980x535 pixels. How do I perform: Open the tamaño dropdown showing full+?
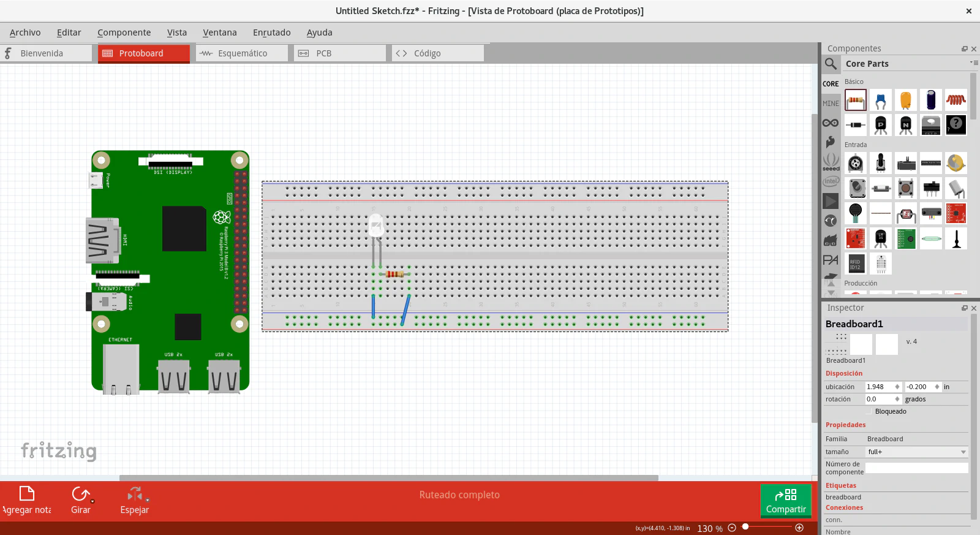coord(916,452)
